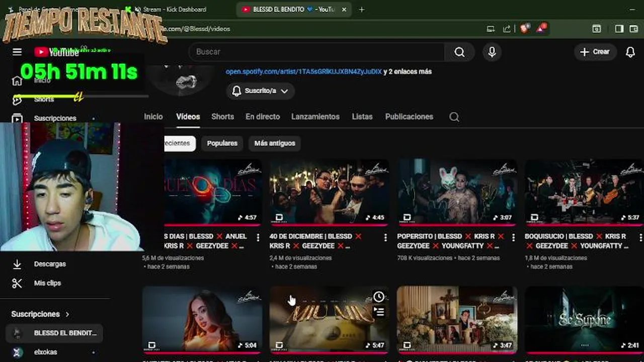Switch to the Publicaciones tab
644x362 pixels.
[x=409, y=117]
